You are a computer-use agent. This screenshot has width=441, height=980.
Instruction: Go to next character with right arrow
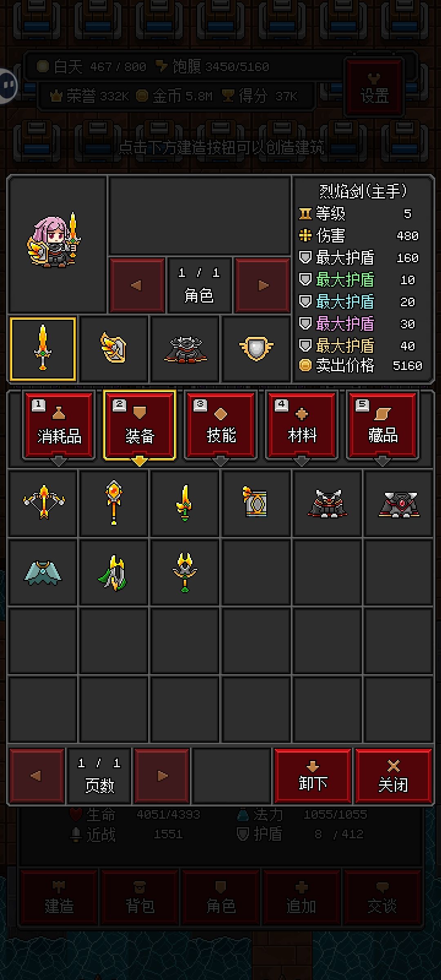(x=263, y=285)
